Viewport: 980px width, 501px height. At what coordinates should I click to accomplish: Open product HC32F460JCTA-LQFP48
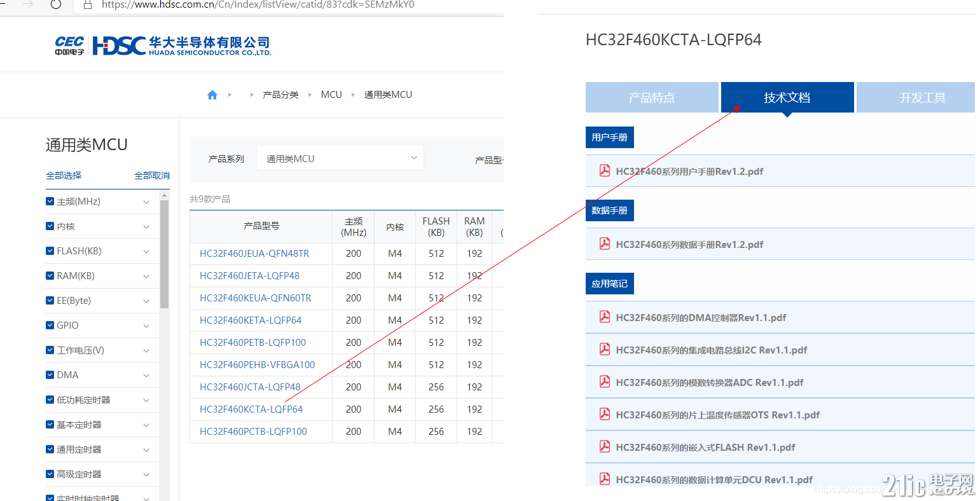tap(250, 387)
